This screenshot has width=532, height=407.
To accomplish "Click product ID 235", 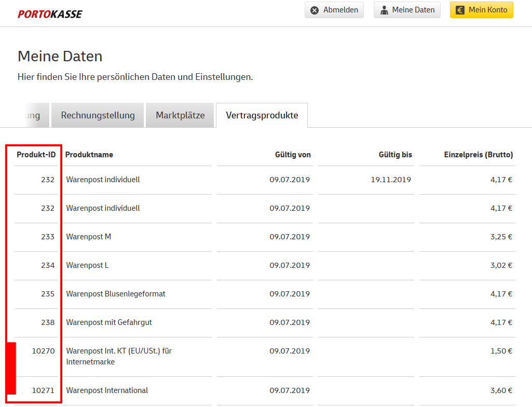I will click(x=48, y=294).
